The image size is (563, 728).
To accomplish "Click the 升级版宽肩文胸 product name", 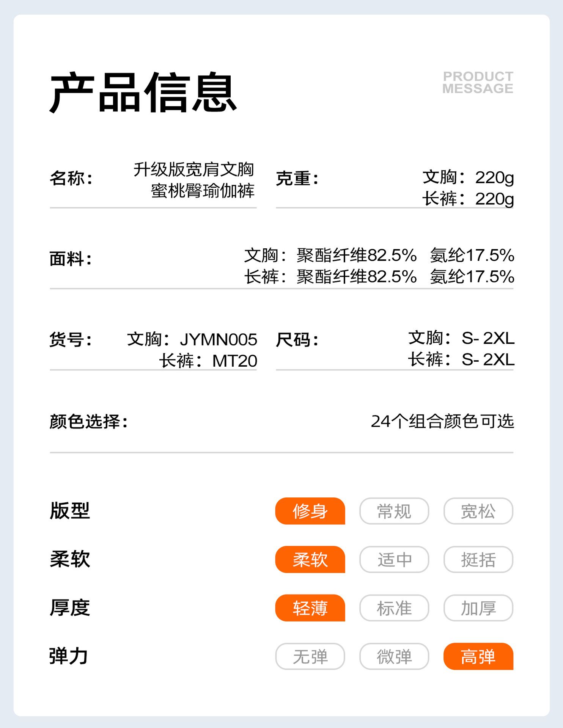I will point(193,169).
